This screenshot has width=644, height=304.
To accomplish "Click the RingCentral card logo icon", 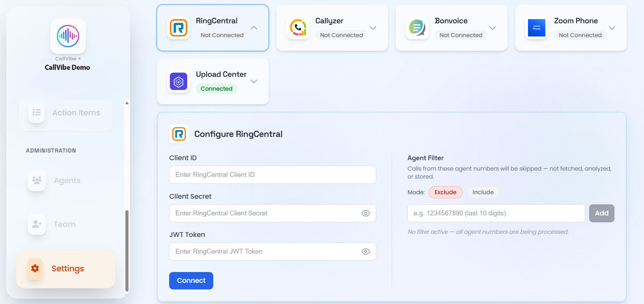I will 179,28.
